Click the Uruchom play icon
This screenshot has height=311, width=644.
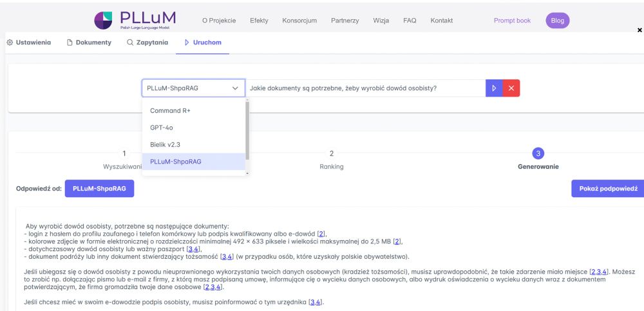[x=187, y=42]
